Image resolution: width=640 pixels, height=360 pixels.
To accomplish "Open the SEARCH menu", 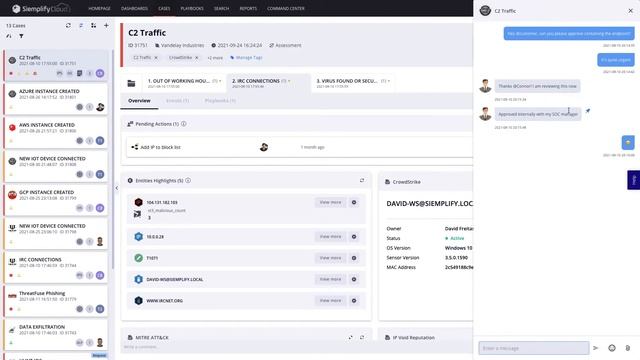I will 221,9.
